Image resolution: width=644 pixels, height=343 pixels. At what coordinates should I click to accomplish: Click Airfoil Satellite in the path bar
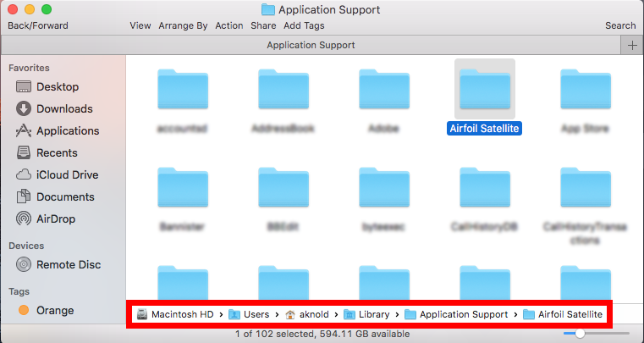point(563,314)
